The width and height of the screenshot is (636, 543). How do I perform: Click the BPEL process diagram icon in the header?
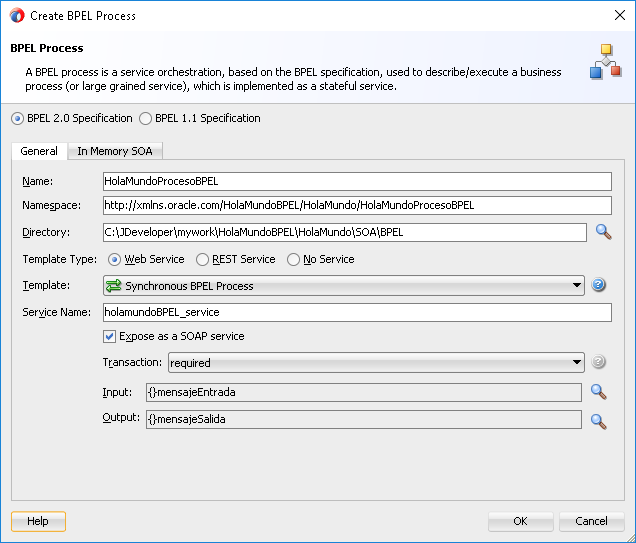tap(606, 61)
